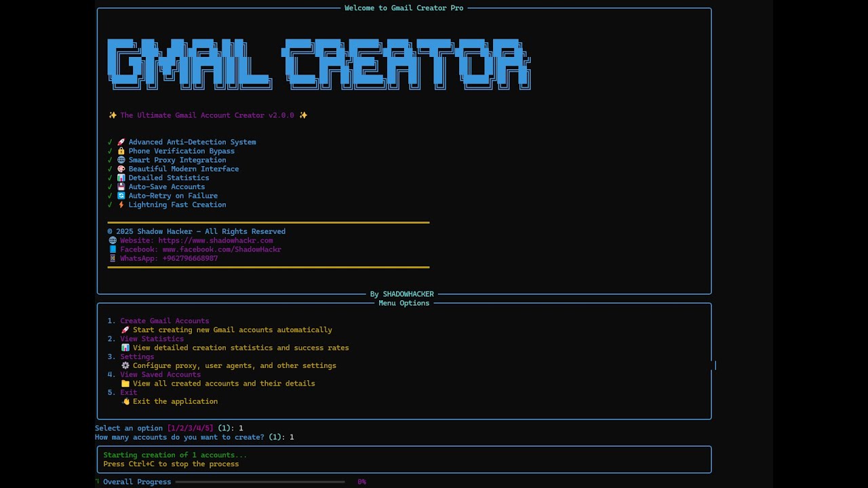
Task: Click the By SHADOWHACKER subtitle
Action: (x=401, y=294)
